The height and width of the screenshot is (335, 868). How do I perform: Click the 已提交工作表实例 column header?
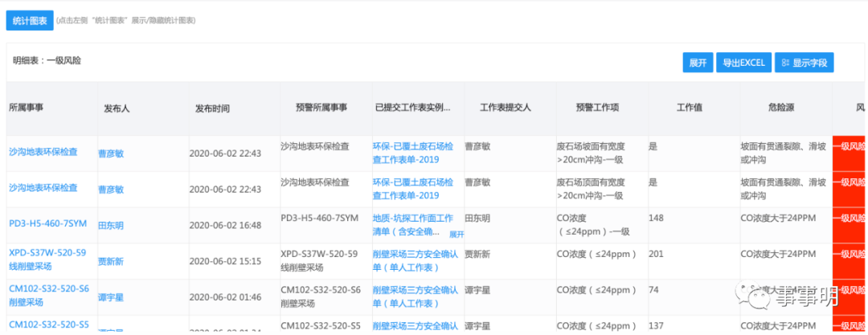point(413,108)
